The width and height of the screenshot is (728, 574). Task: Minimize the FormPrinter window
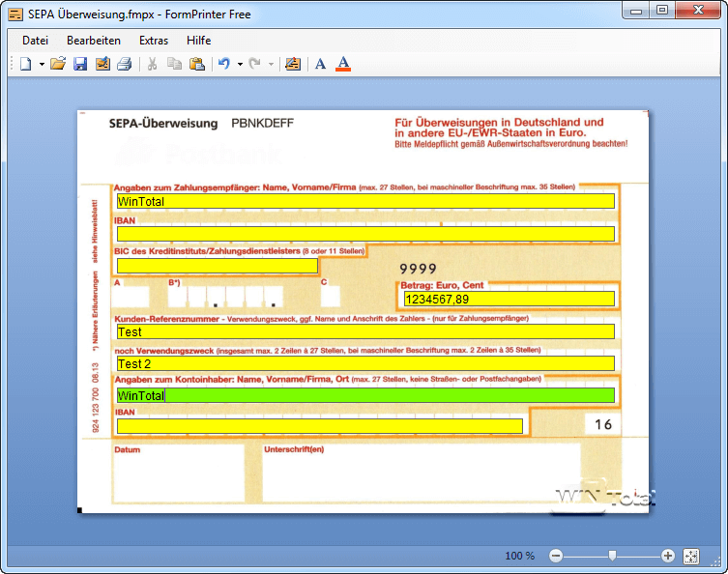point(636,11)
